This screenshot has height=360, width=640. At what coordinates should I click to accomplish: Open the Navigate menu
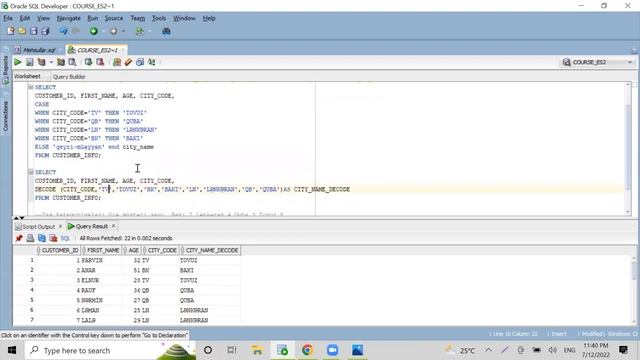69,18
